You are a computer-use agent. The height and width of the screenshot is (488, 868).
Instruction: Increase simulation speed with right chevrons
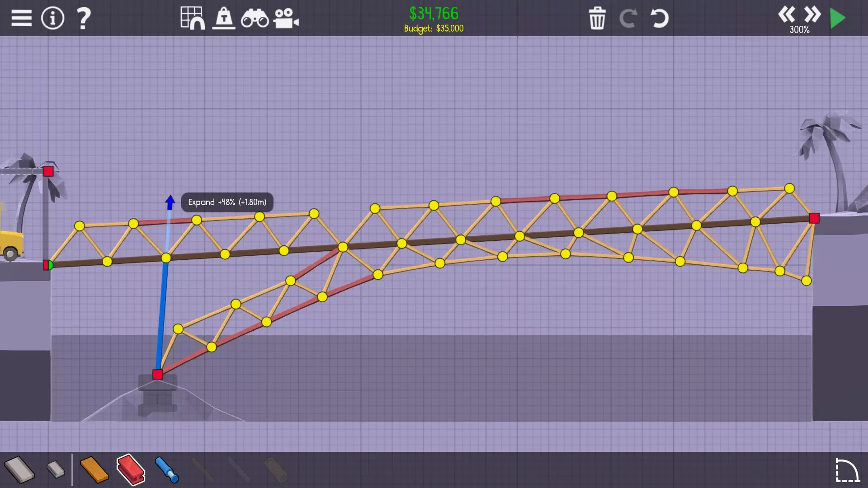point(812,14)
